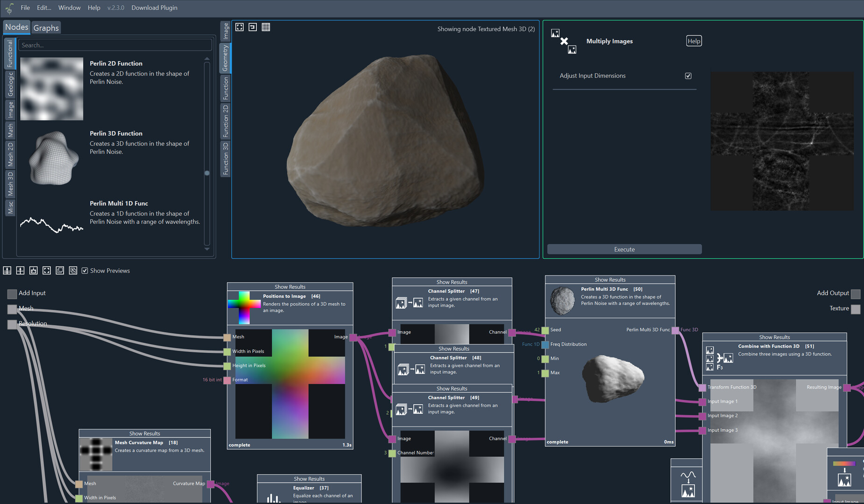Open the Window menu
864x504 pixels.
69,8
